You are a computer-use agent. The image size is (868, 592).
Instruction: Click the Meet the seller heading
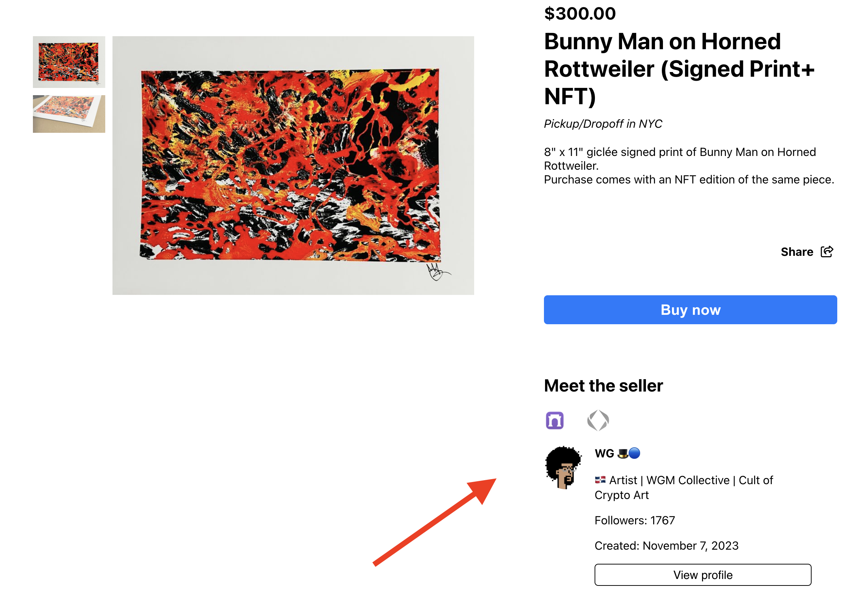click(603, 386)
